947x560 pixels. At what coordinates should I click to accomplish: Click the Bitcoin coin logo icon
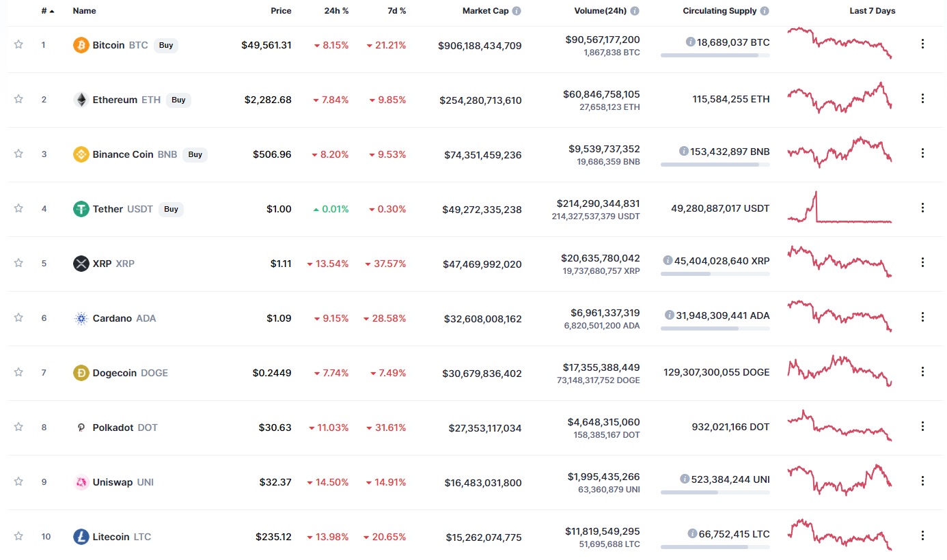coord(81,45)
